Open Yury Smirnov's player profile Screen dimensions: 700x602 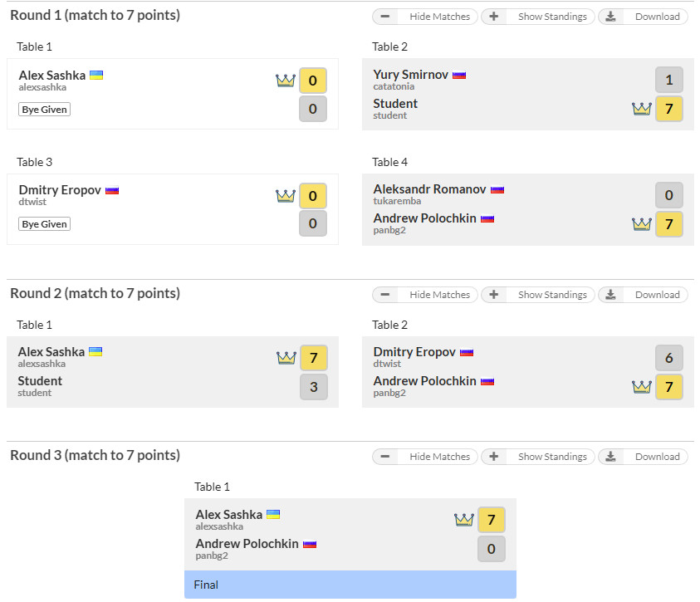[x=411, y=75]
